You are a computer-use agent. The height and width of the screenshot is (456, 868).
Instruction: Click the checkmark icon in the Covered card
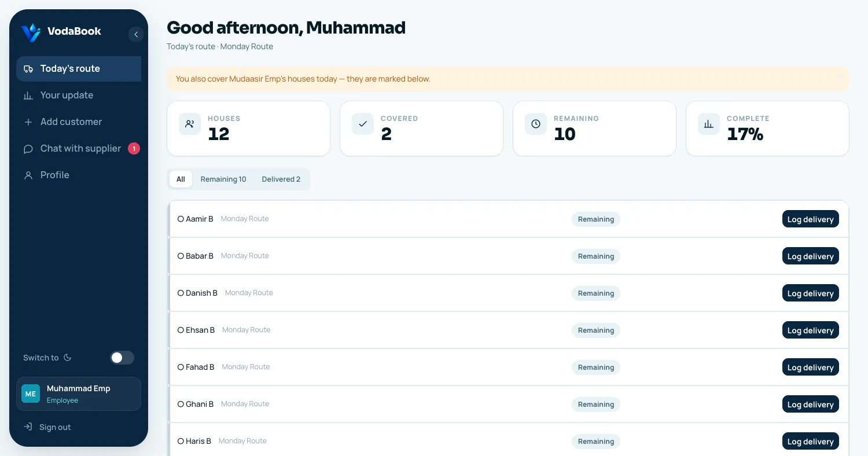(x=363, y=124)
